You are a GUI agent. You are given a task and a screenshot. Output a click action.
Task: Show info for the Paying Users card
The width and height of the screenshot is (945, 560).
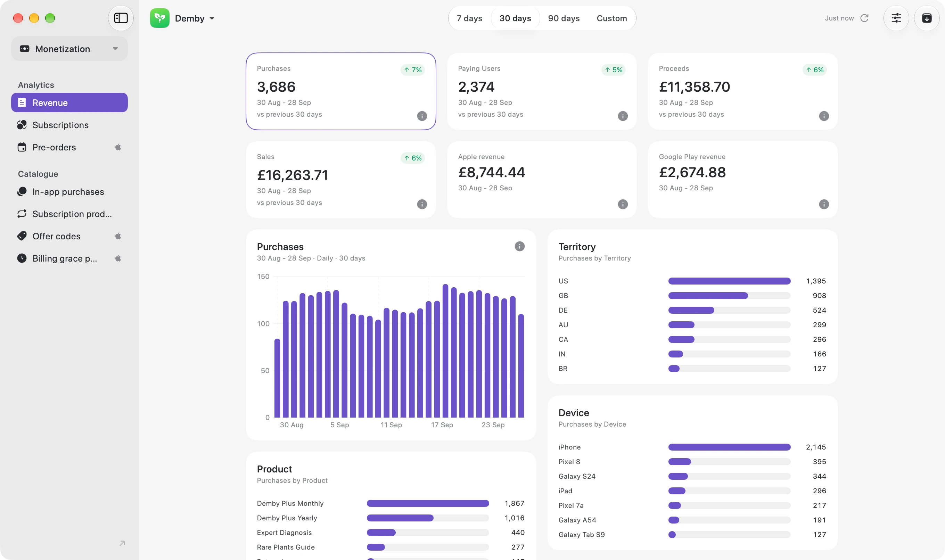pyautogui.click(x=623, y=116)
